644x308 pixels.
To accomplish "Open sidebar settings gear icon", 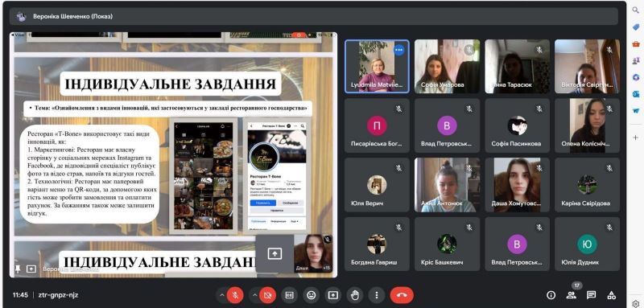I will pos(636,303).
